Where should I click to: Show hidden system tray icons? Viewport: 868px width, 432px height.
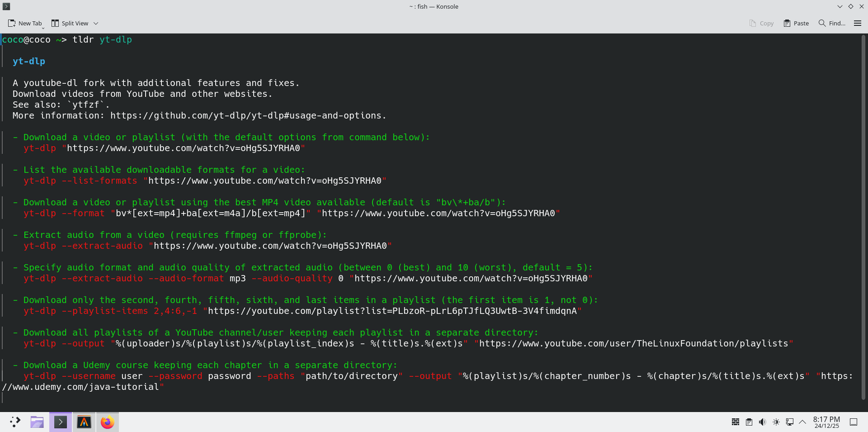(x=802, y=422)
